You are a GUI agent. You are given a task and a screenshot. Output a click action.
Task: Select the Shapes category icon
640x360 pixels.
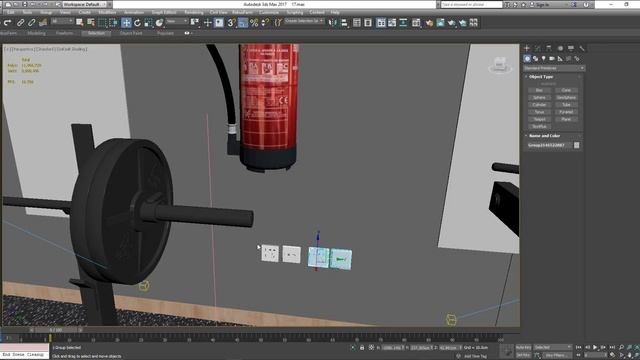point(536,59)
